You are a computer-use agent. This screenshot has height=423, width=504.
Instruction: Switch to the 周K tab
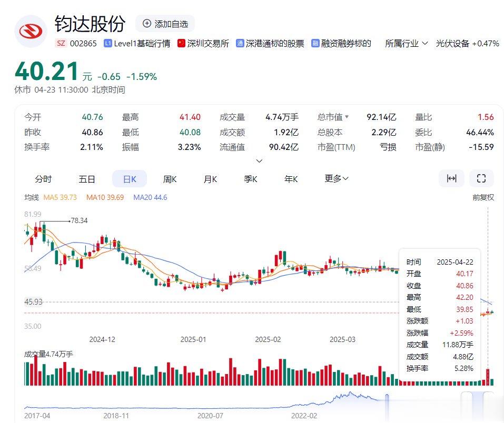(x=170, y=179)
